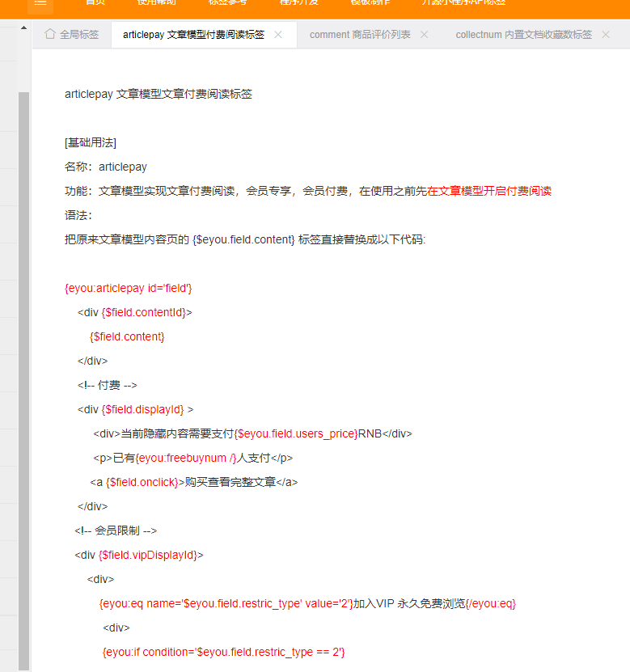Image resolution: width=630 pixels, height=672 pixels.
Task: Open the 全局标签 home tab
Action: 71,35
